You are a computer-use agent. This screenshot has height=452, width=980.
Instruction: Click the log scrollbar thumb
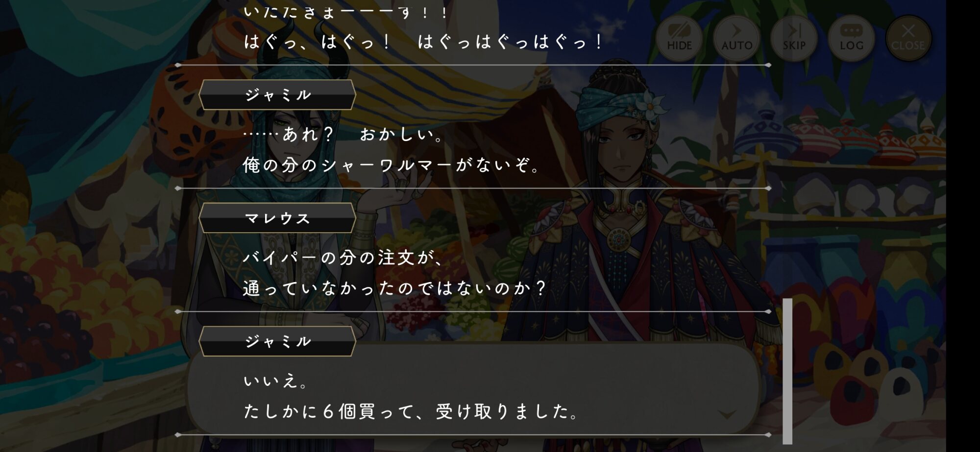787,371
